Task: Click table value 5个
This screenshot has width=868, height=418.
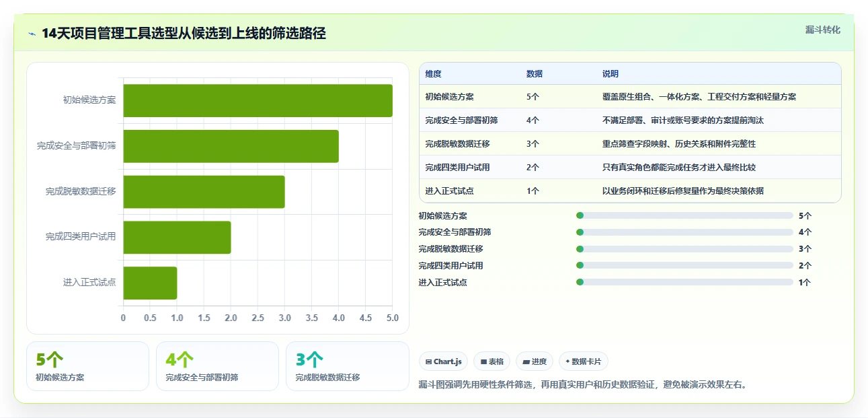Action: tap(532, 97)
